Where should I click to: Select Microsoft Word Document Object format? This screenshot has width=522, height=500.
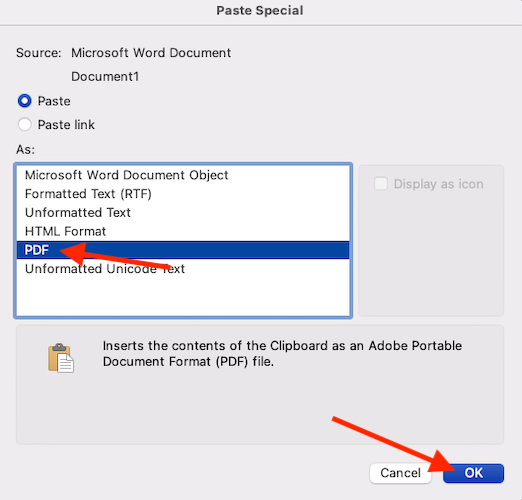click(183, 175)
